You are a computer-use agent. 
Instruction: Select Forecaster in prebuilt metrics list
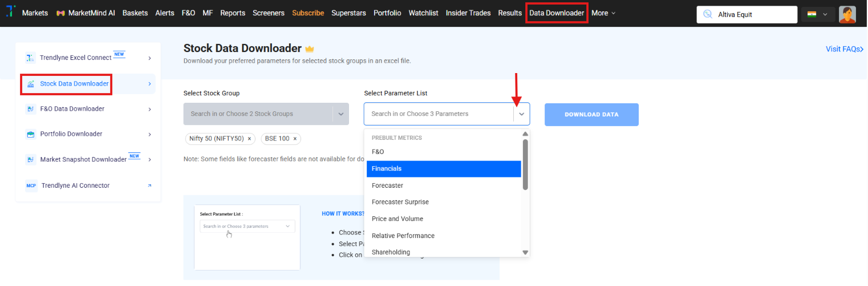pyautogui.click(x=444, y=186)
